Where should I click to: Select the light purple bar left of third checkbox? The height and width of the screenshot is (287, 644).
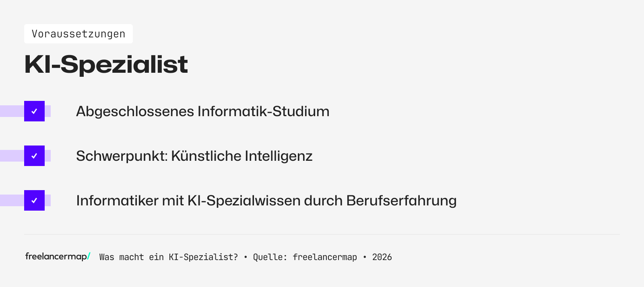(12, 201)
